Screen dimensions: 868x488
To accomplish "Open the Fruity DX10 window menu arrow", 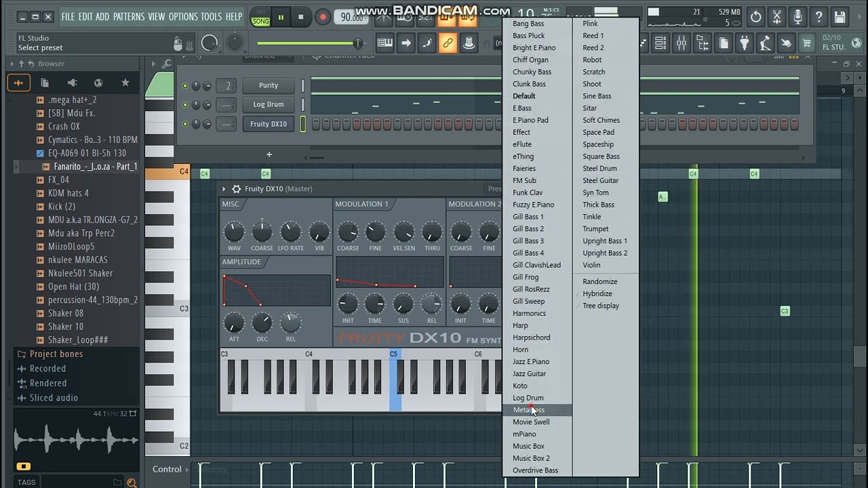I will tap(224, 189).
